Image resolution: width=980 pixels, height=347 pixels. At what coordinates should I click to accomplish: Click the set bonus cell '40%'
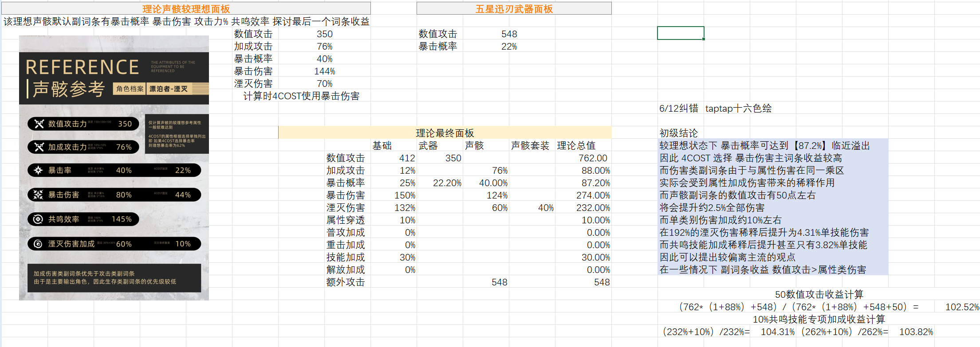[x=546, y=208]
